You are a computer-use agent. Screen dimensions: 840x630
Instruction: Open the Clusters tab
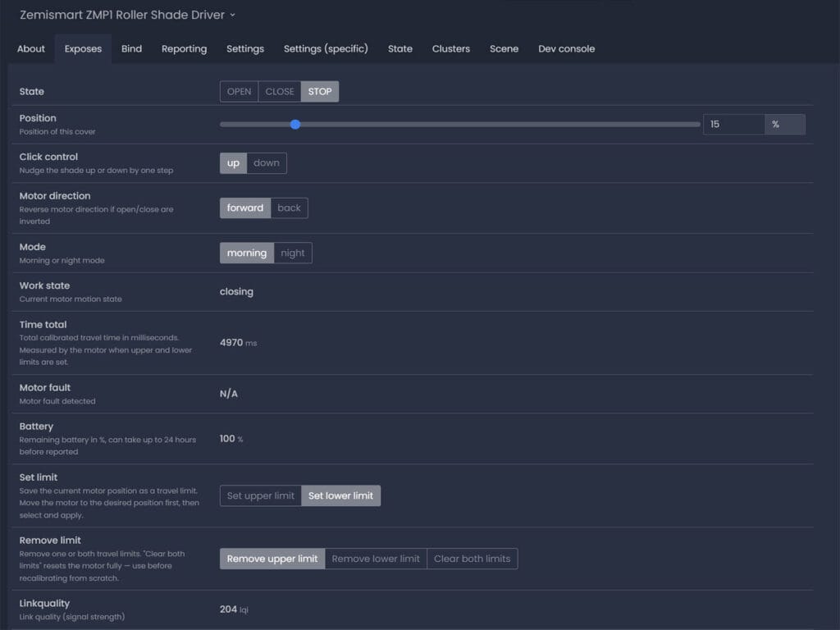click(450, 48)
